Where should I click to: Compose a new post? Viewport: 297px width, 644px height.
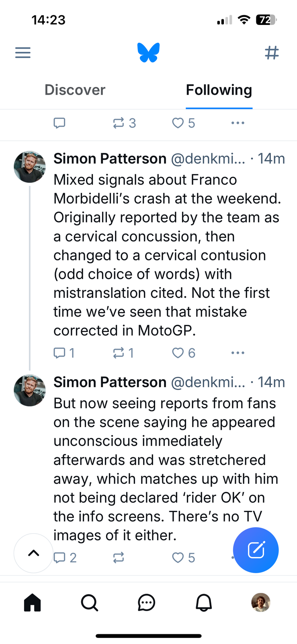pos(256,550)
